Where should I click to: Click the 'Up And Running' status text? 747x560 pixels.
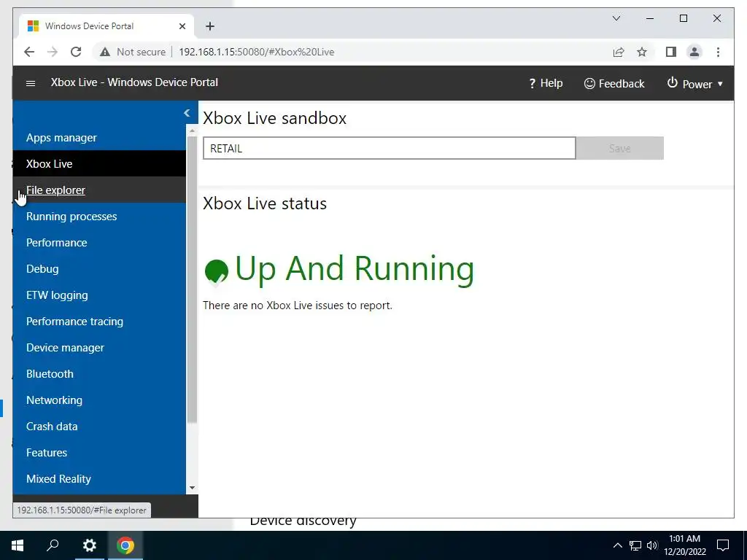coord(355,269)
